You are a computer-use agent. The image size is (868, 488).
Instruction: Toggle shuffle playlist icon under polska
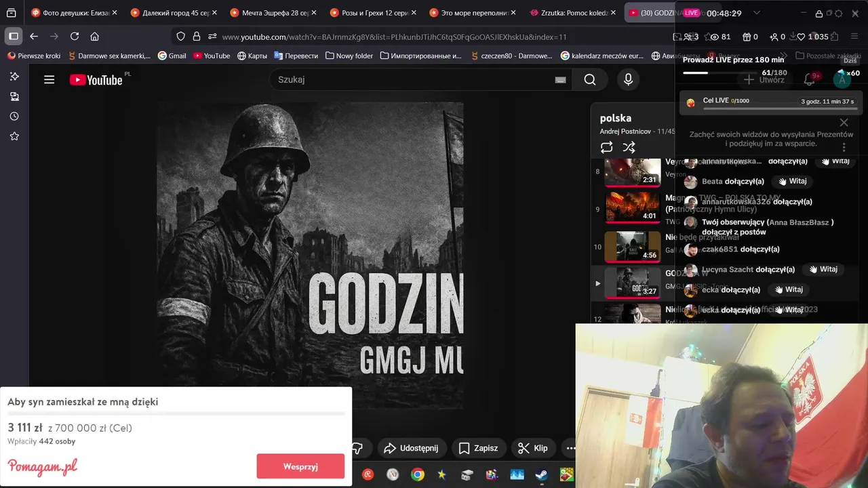point(629,147)
